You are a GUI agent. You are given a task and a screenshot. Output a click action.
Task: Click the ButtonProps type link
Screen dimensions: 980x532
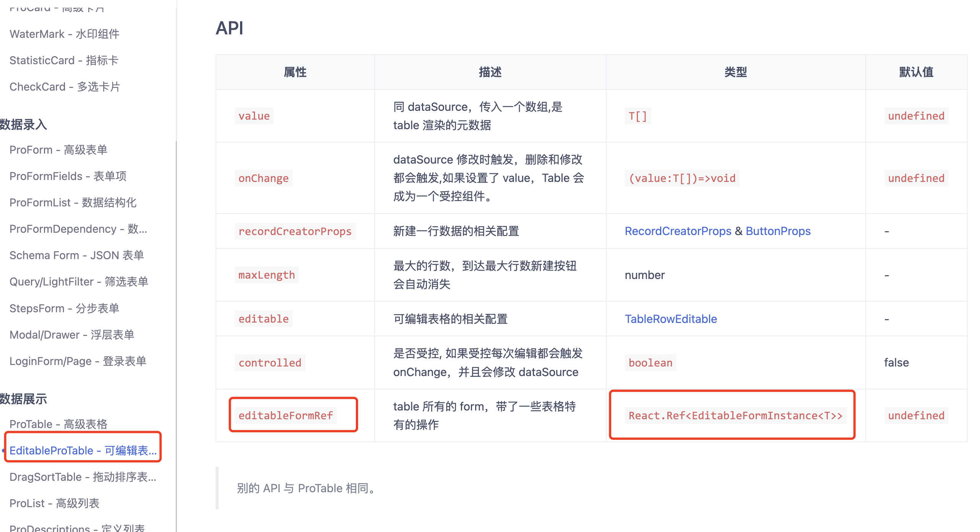click(778, 231)
